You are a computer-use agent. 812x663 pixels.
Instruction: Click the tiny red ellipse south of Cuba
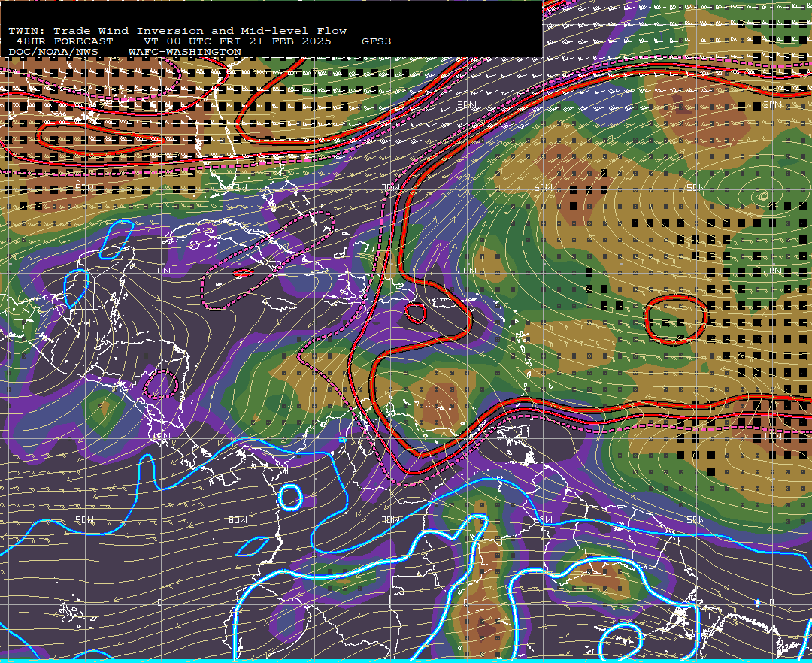coord(244,273)
